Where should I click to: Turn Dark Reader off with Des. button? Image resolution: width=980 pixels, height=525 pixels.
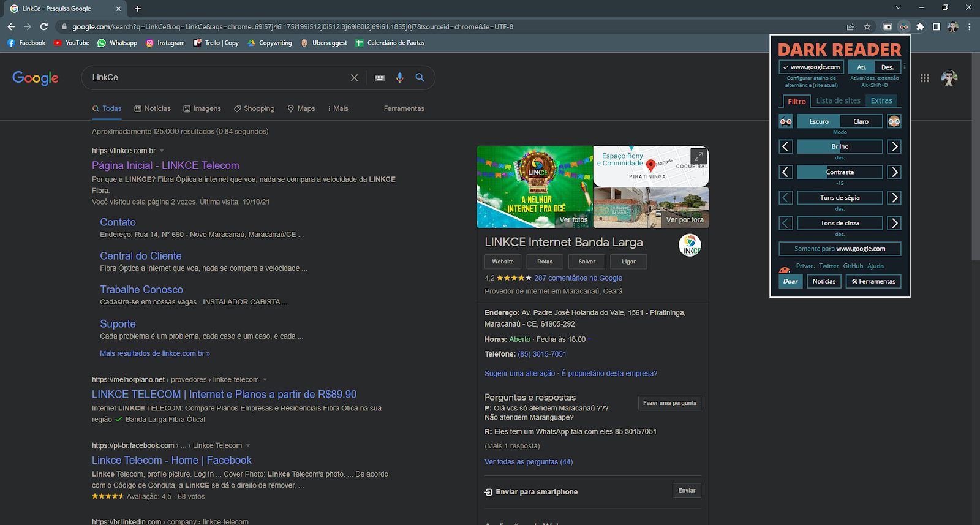[887, 67]
